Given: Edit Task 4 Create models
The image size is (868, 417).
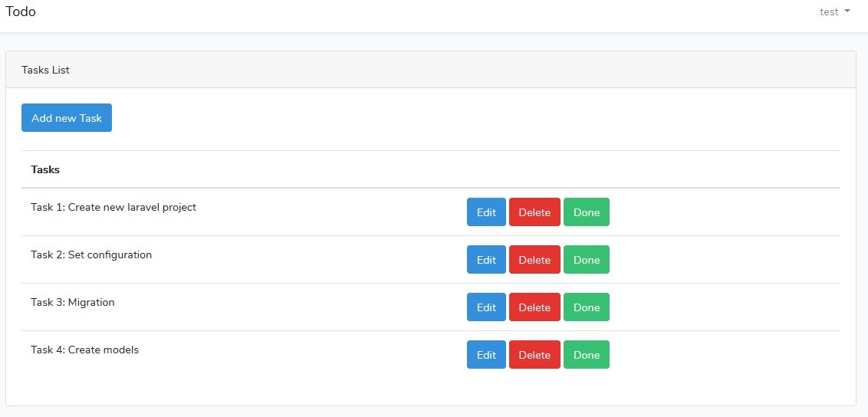Looking at the screenshot, I should pyautogui.click(x=486, y=355).
